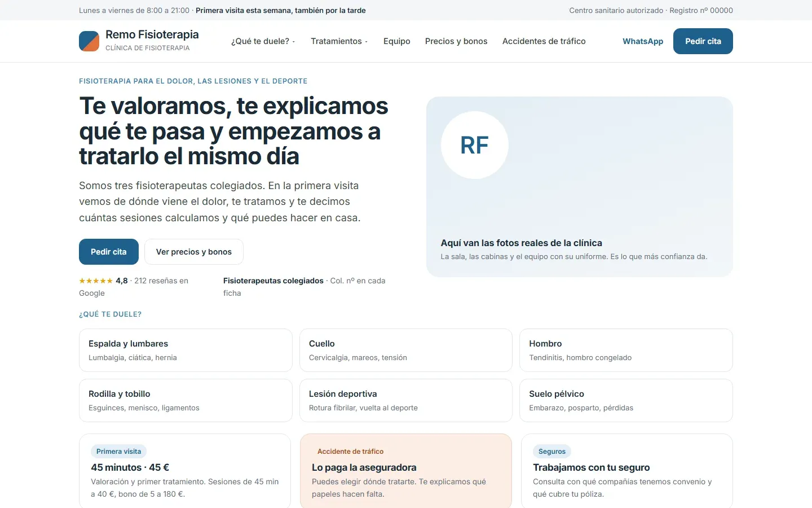The width and height of the screenshot is (812, 508).
Task: Click the Primera visita tag
Action: click(x=119, y=452)
